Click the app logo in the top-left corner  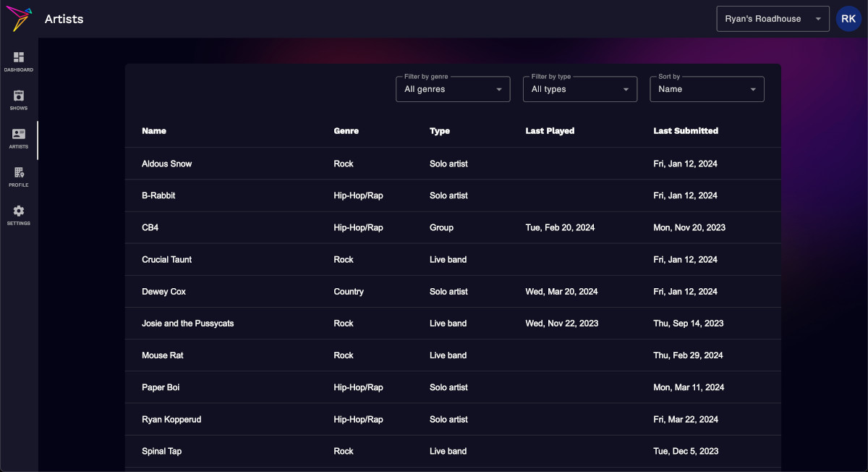click(18, 18)
